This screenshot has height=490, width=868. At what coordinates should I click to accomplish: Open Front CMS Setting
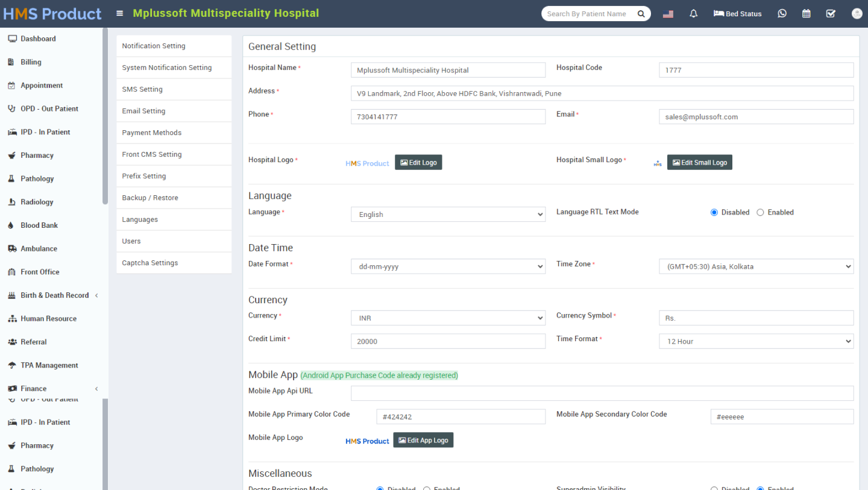tap(174, 154)
